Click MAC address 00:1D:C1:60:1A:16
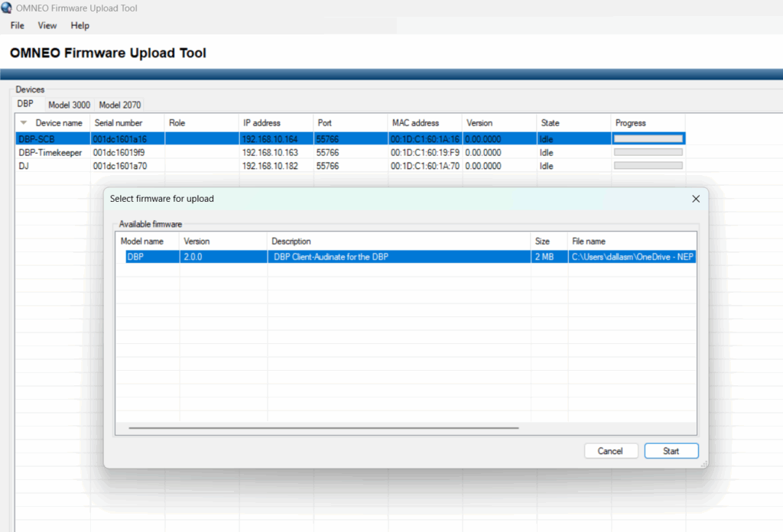 pyautogui.click(x=424, y=139)
